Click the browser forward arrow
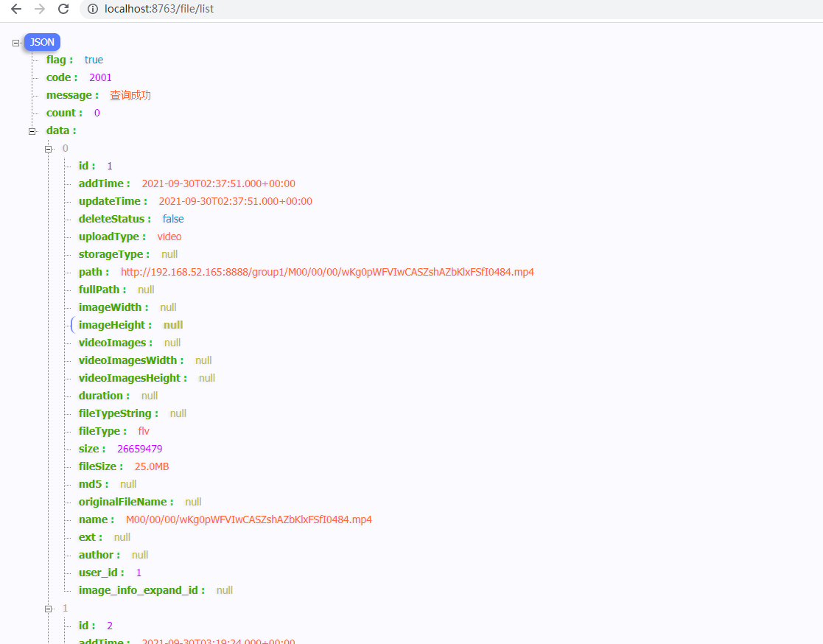Screen dimensions: 823x644 coord(40,9)
